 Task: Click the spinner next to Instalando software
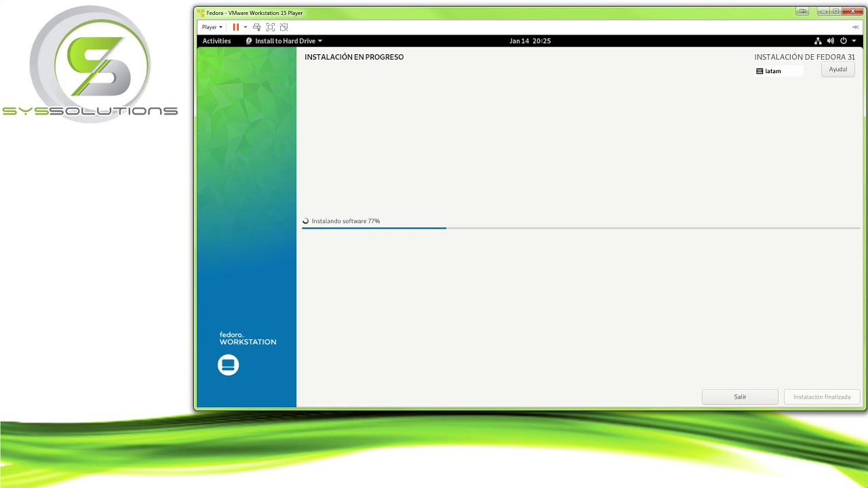tap(306, 221)
